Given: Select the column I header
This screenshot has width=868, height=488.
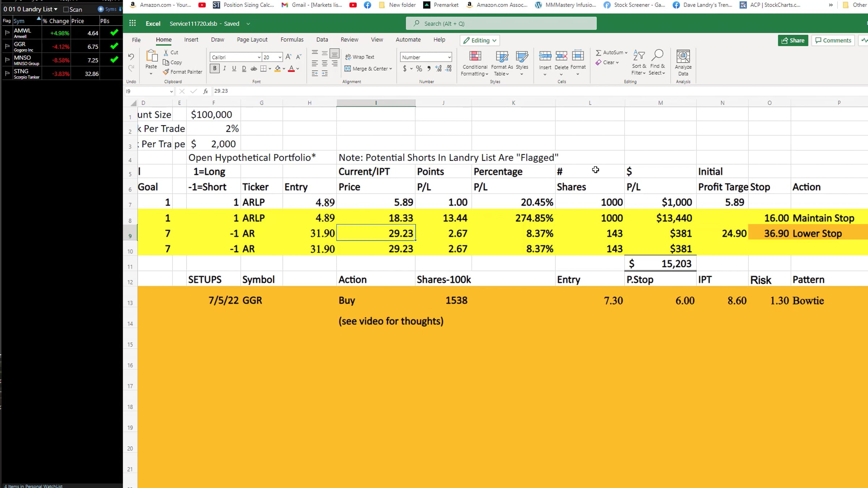Looking at the screenshot, I should 376,103.
